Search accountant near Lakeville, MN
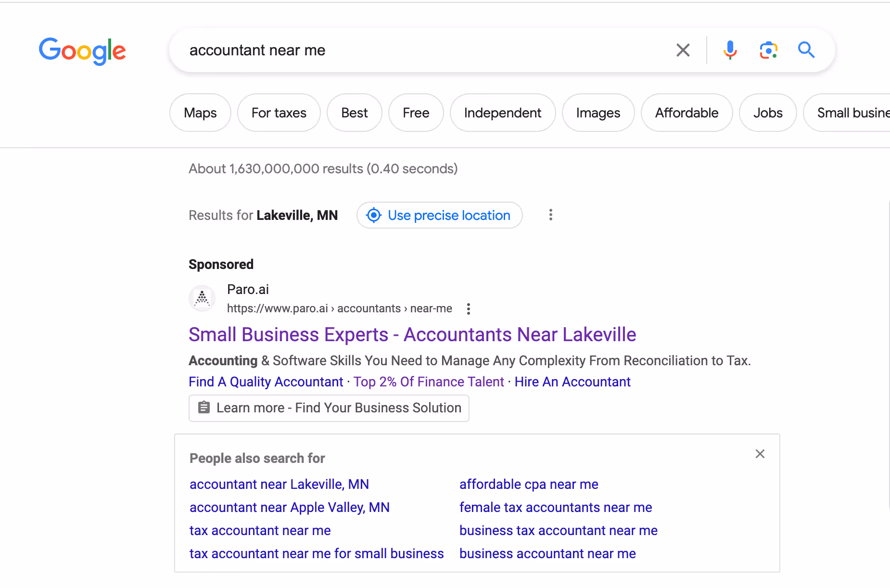Screen dimensions: 890x588 pyautogui.click(x=279, y=484)
